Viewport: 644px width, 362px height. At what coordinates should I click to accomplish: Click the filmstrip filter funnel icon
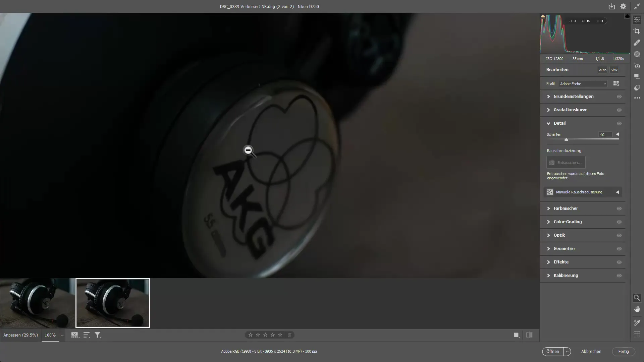[x=98, y=335]
